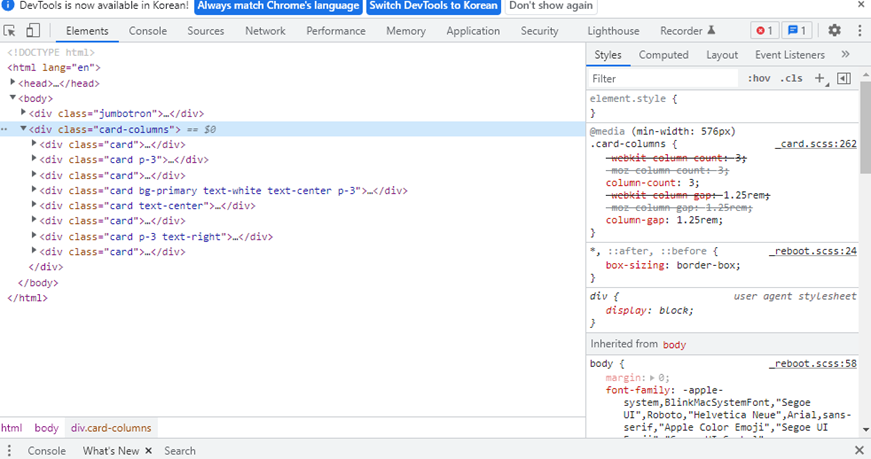Open the _reboot.scss:24 source link
This screenshot has height=459, width=871.
click(813, 251)
